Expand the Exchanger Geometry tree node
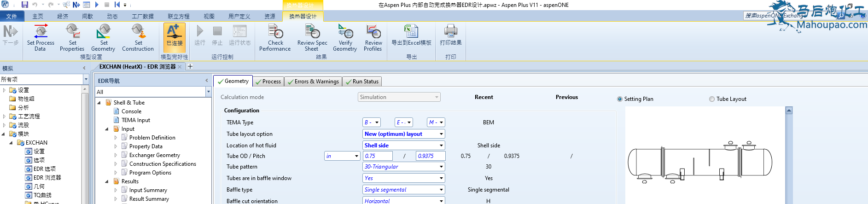 (x=116, y=155)
